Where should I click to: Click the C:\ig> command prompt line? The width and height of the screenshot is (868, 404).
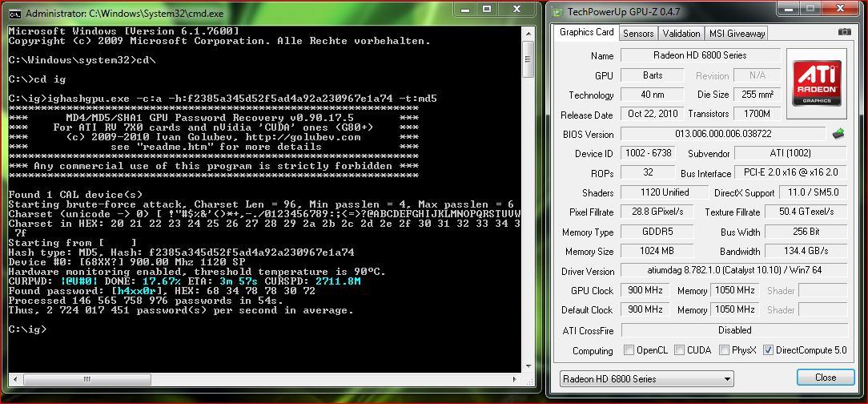[x=28, y=329]
